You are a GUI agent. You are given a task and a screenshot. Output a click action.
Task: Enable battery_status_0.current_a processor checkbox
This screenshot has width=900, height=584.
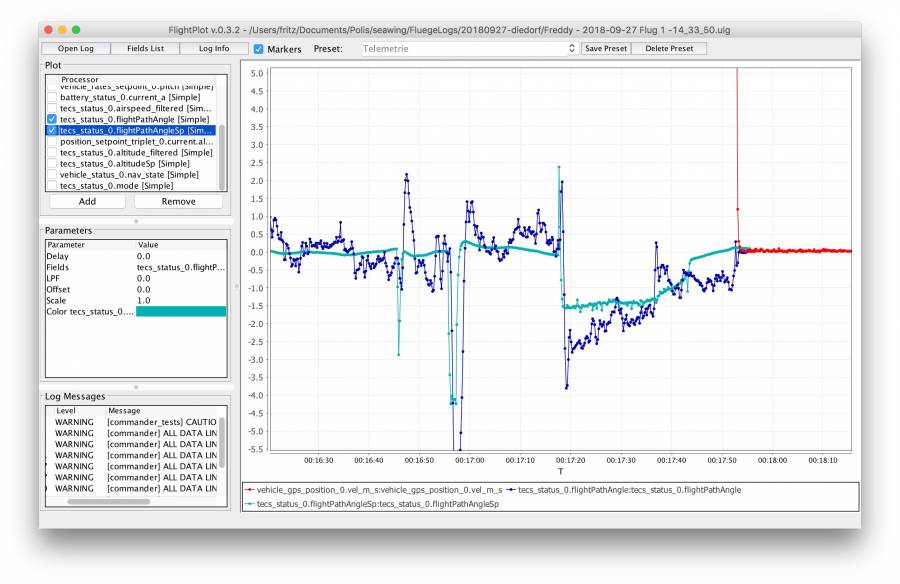point(52,97)
